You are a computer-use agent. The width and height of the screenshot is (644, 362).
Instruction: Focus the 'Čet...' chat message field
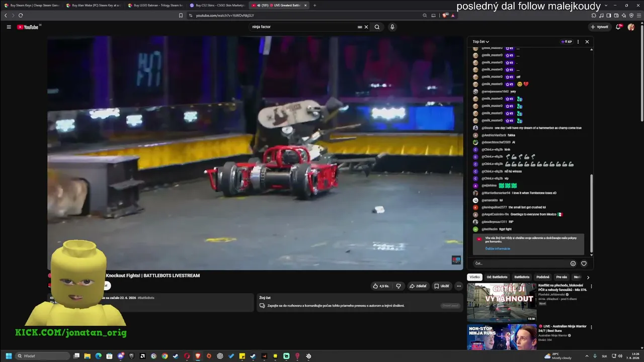coord(521,263)
